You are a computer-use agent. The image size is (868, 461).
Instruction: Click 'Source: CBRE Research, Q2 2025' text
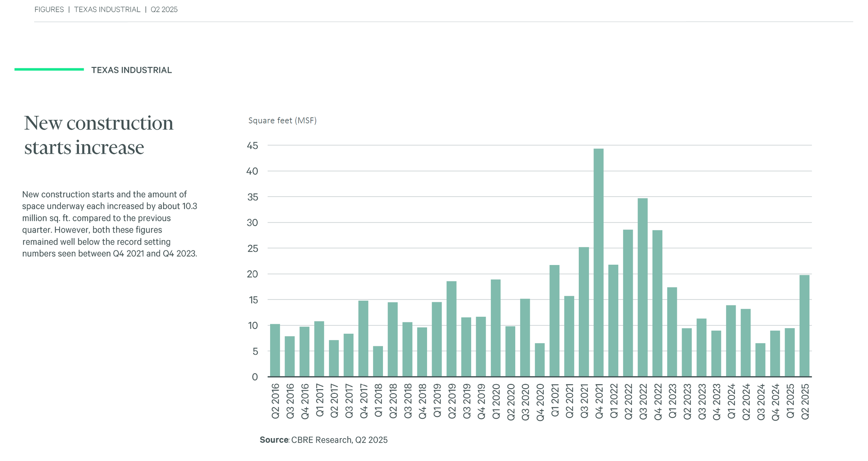tap(323, 440)
